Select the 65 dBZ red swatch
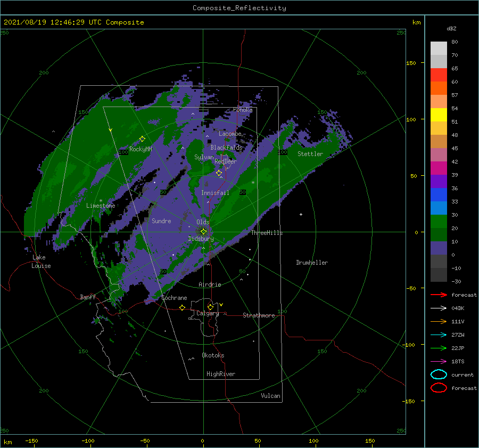 pyautogui.click(x=439, y=75)
